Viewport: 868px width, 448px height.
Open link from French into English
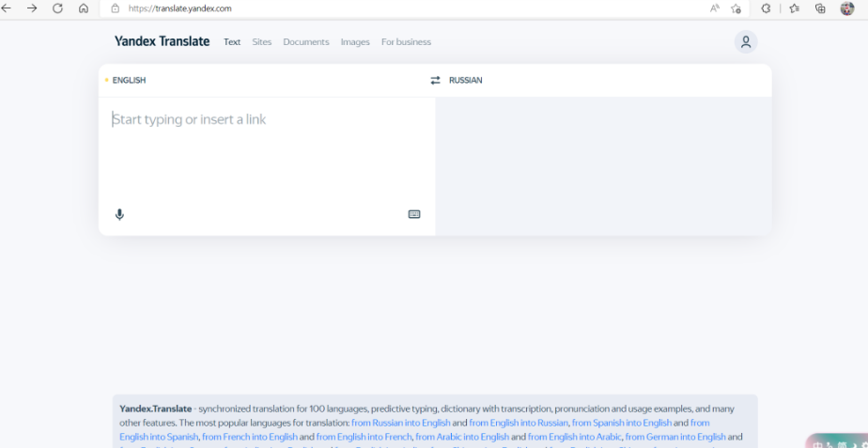pos(250,437)
